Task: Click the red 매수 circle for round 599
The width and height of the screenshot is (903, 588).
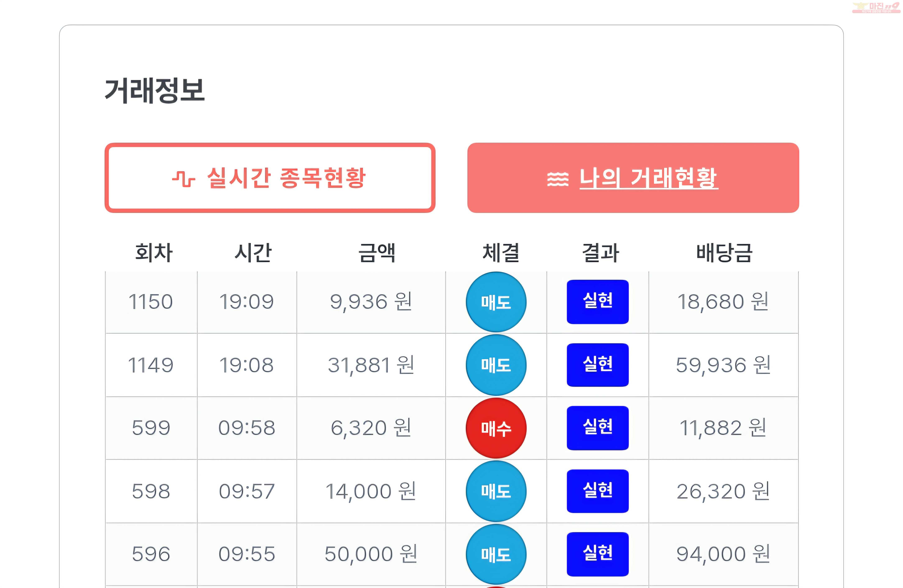Action: point(496,428)
